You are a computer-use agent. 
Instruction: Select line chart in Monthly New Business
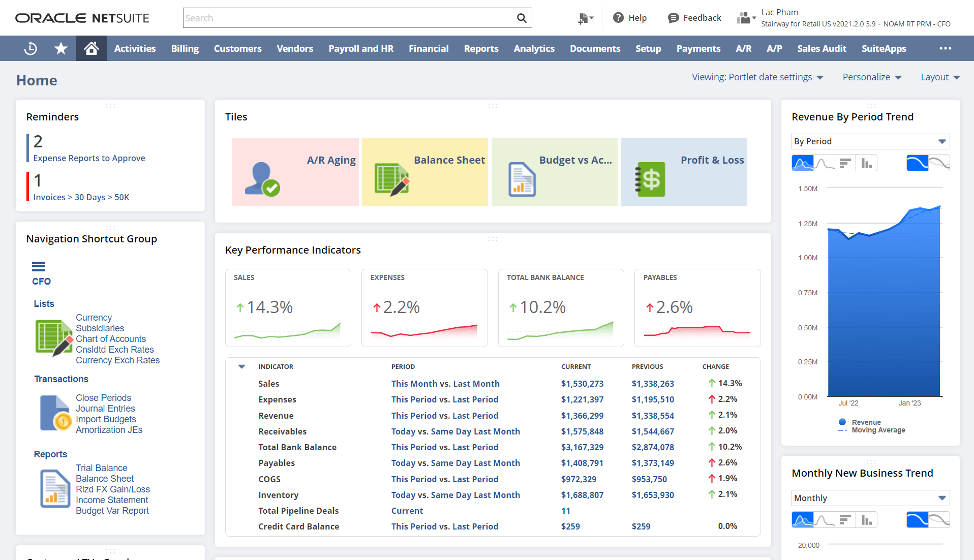click(x=825, y=520)
